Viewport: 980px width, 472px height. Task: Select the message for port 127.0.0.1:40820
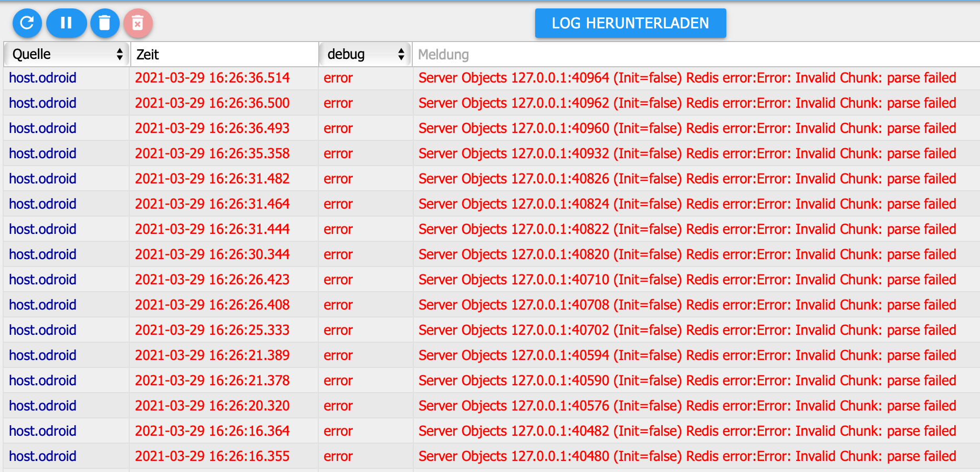(x=687, y=254)
